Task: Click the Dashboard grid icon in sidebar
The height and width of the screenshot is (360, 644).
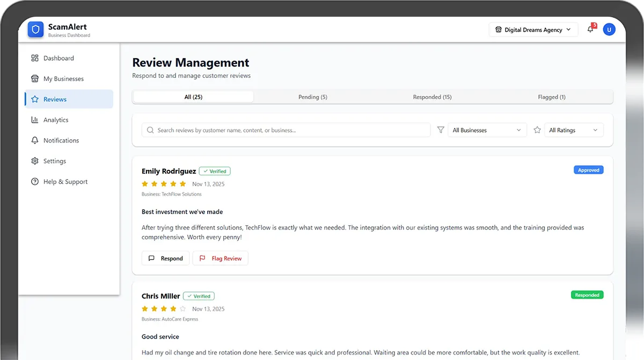Action: [35, 58]
